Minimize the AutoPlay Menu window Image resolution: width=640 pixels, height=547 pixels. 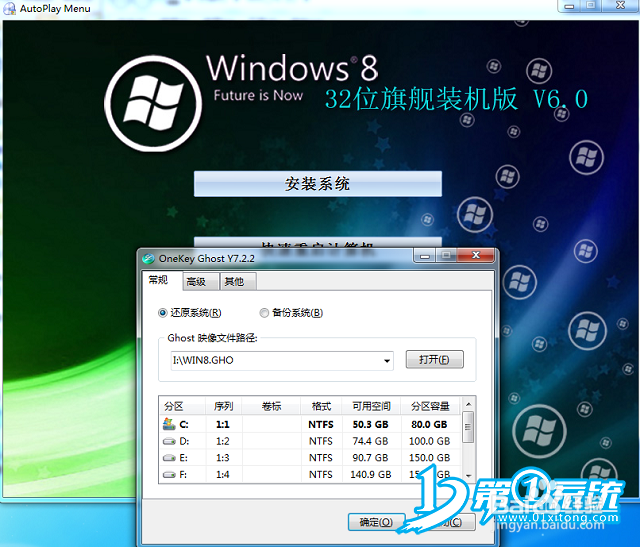569,6
